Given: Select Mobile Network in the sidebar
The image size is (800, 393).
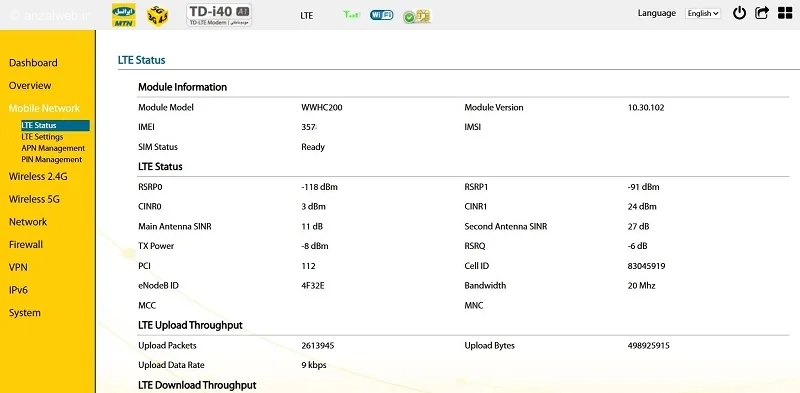Looking at the screenshot, I should [x=44, y=108].
